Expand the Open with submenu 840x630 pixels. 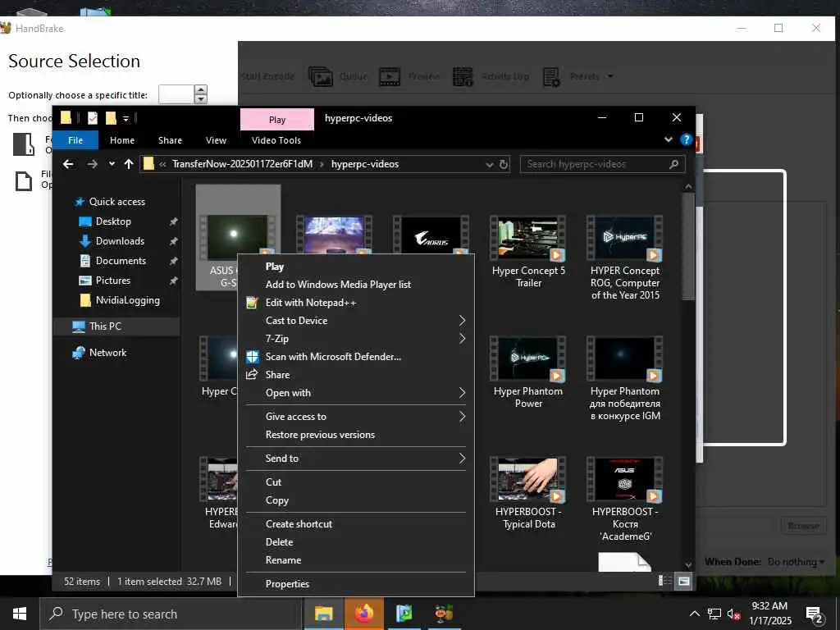coord(356,393)
